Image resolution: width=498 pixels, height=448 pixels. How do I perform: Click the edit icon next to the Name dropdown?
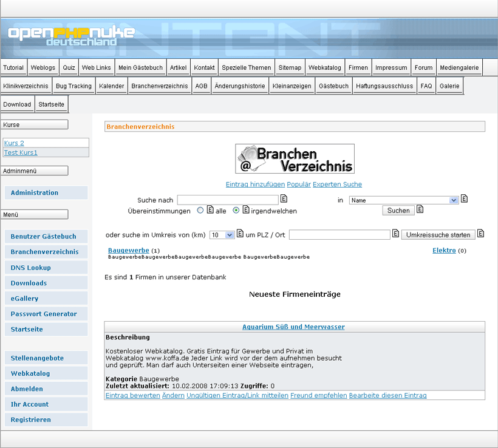[x=464, y=199]
